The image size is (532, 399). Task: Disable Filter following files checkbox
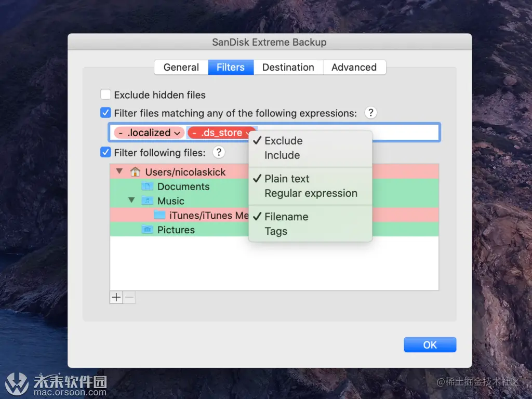point(105,152)
